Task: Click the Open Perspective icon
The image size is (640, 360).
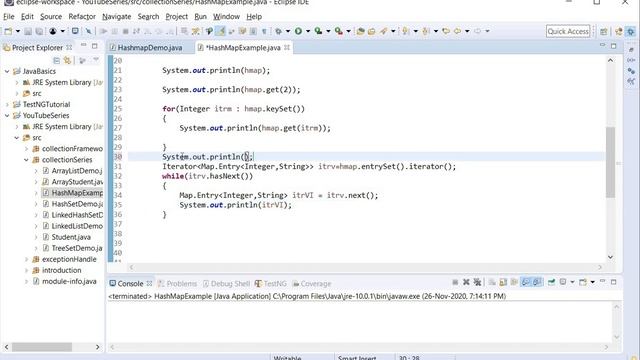Action: coord(604,32)
